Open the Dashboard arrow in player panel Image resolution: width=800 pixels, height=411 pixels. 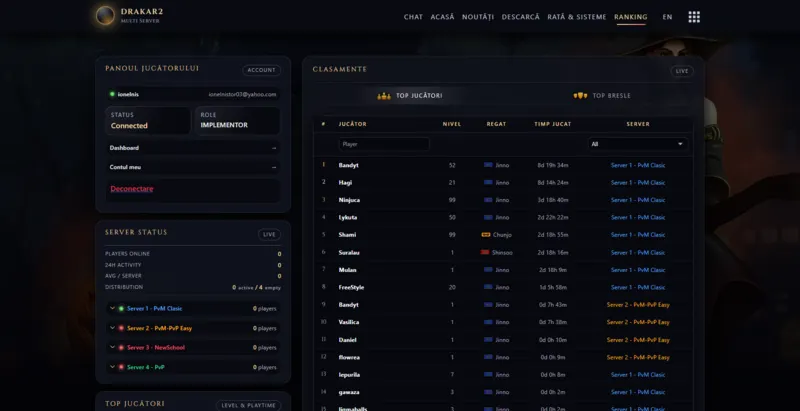point(274,148)
